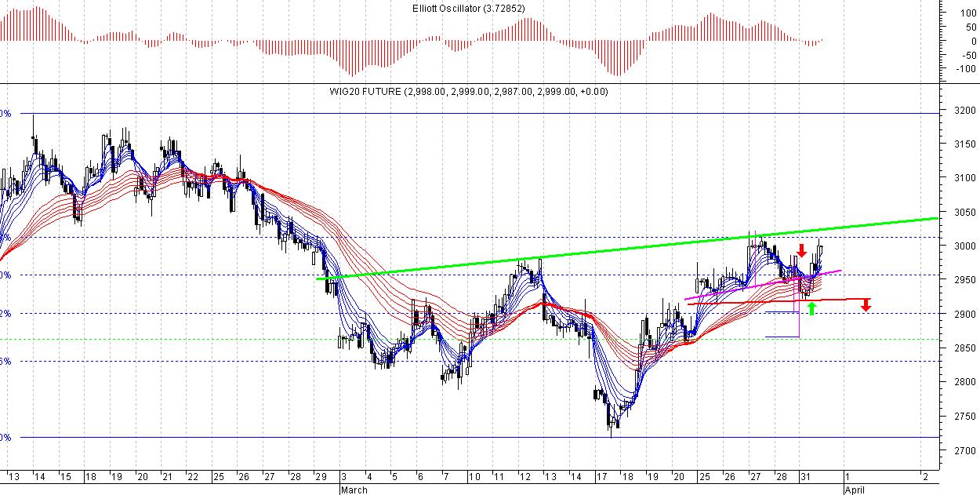Screen dimensions: 980x495
Task: Click date label 21 on time axis
Action: pos(167,476)
